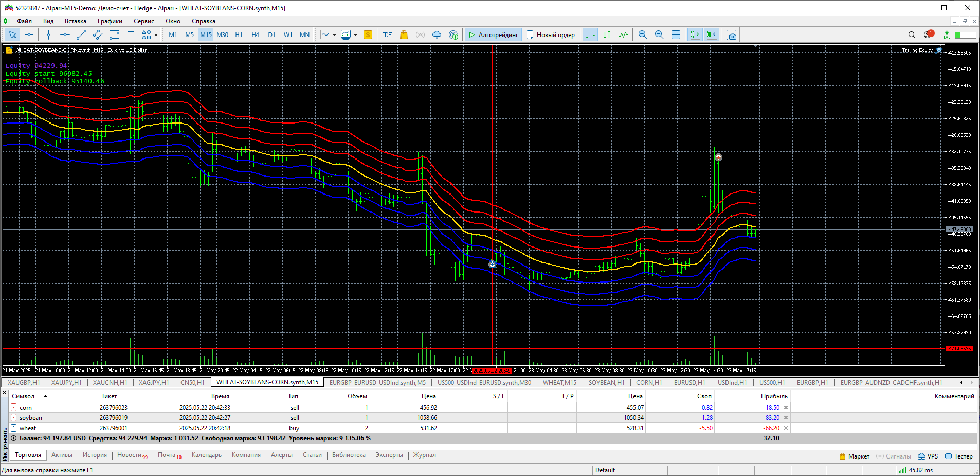The image size is (980, 476).
Task: Open the Графики menu
Action: click(110, 21)
